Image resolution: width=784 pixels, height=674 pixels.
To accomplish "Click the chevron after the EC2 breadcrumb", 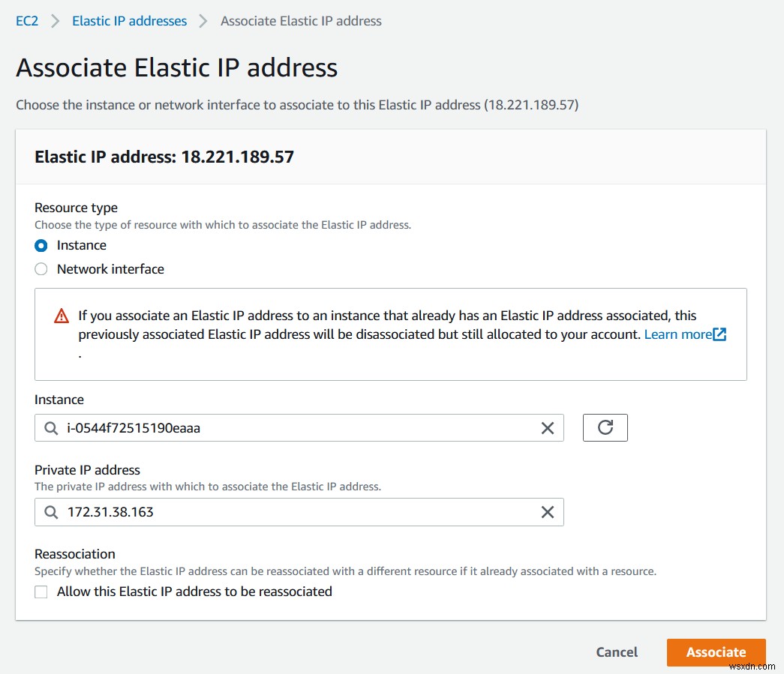I will (x=54, y=21).
